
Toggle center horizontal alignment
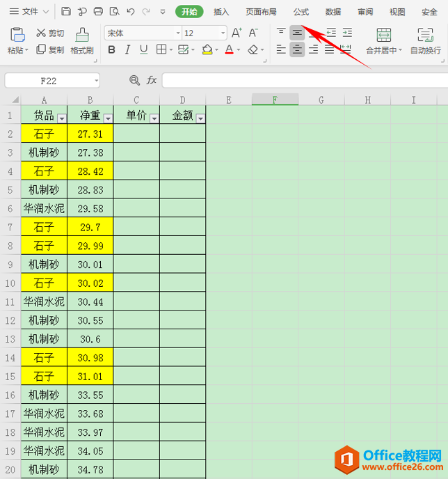coord(297,49)
